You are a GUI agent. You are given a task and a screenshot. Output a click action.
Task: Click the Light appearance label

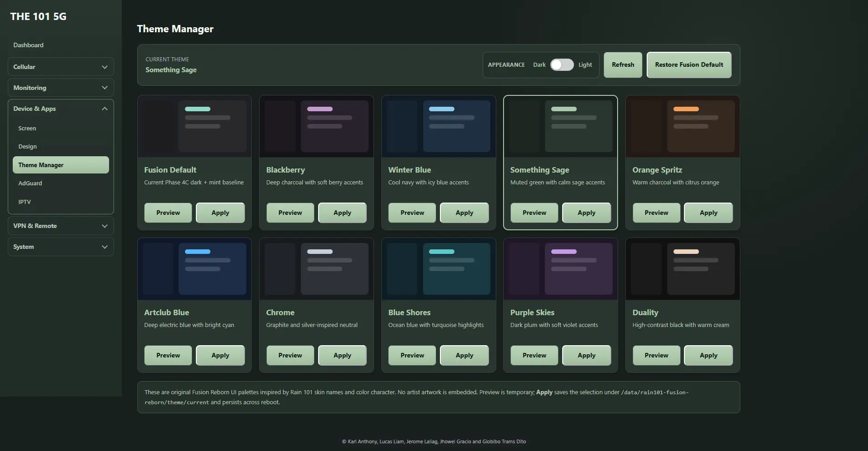(585, 65)
